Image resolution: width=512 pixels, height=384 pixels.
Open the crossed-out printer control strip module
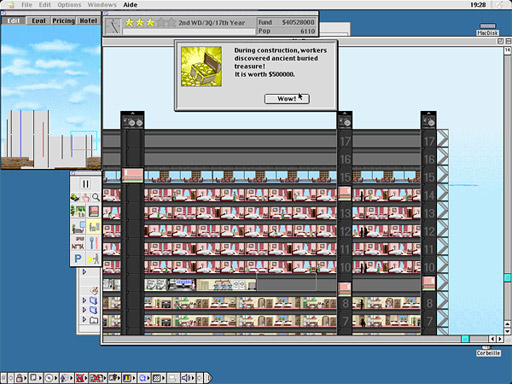[97, 378]
